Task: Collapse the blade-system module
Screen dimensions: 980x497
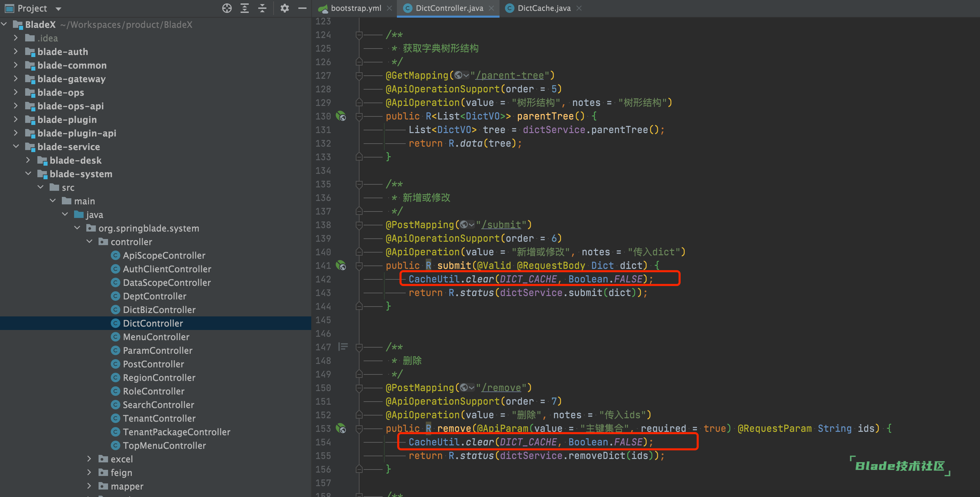Action: pos(28,173)
